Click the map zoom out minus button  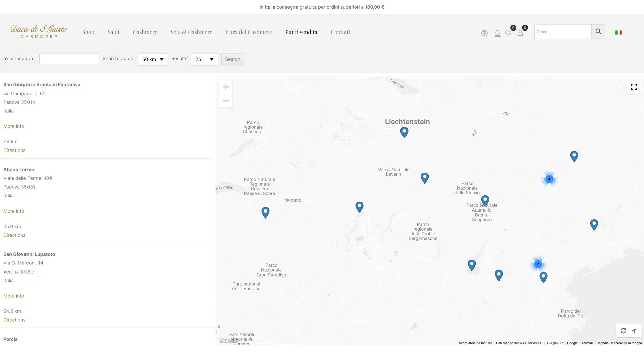coord(226,101)
